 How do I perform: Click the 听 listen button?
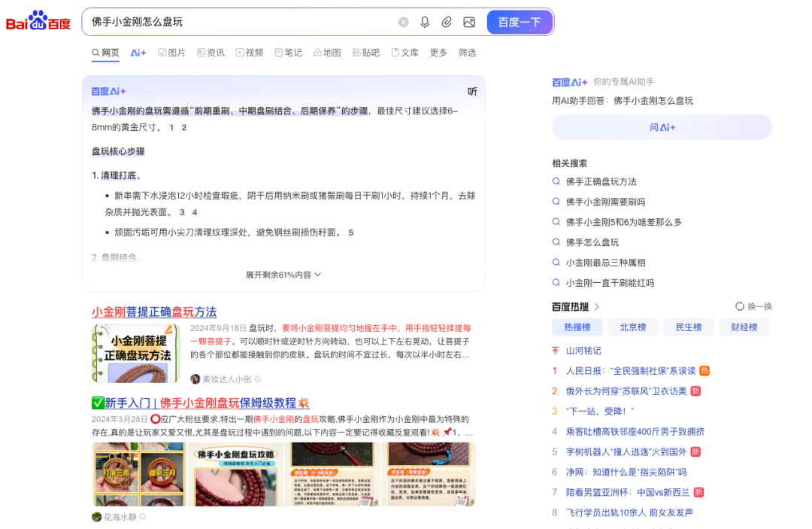[472, 92]
